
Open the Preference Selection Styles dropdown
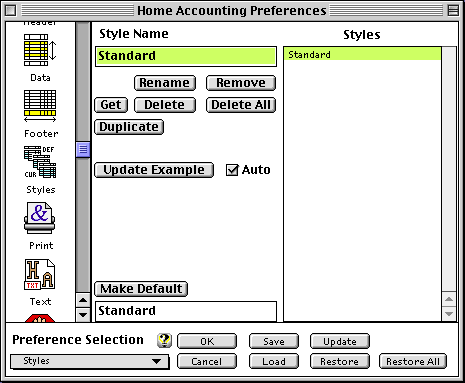90,361
